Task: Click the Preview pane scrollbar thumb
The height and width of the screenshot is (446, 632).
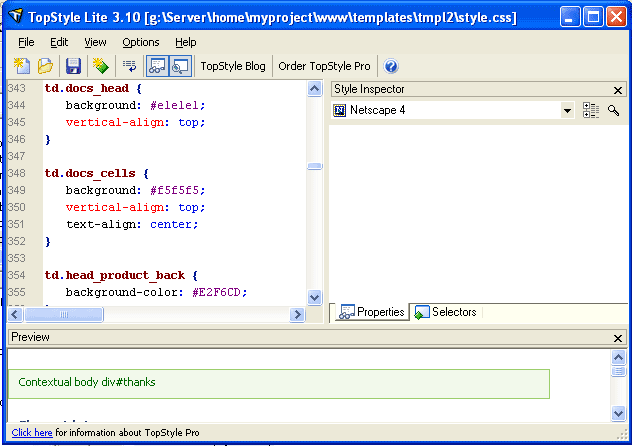Action: pyautogui.click(x=618, y=371)
